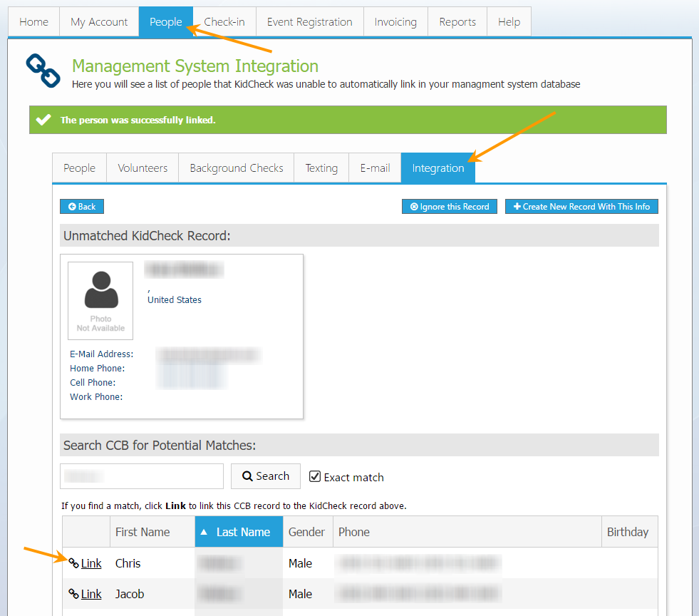Click the success message banner
This screenshot has width=699, height=616.
pos(348,120)
